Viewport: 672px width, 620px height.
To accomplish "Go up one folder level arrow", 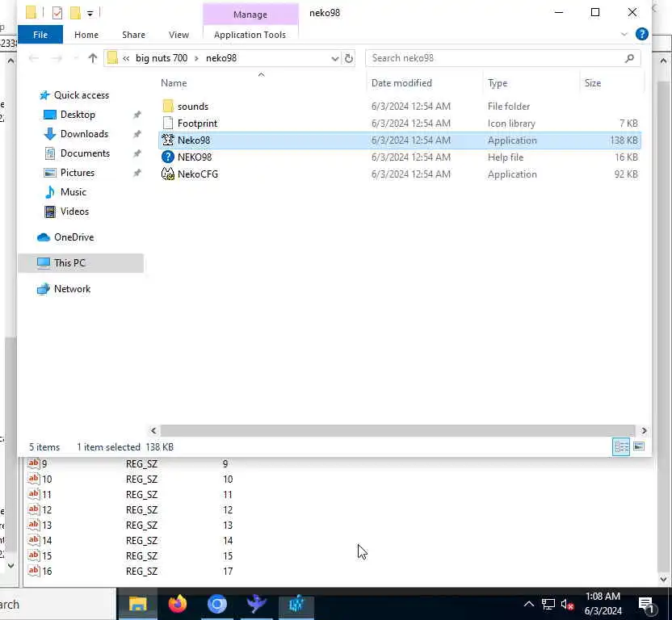I will [x=93, y=58].
